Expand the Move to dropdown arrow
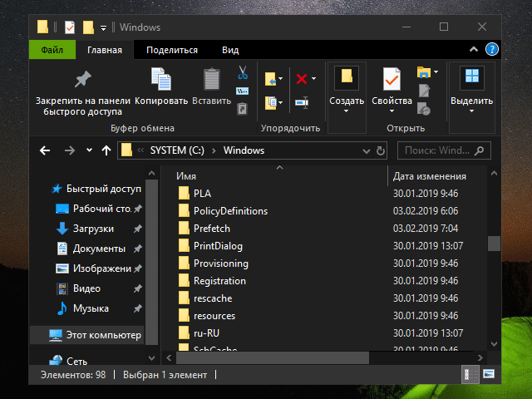 coord(281,79)
